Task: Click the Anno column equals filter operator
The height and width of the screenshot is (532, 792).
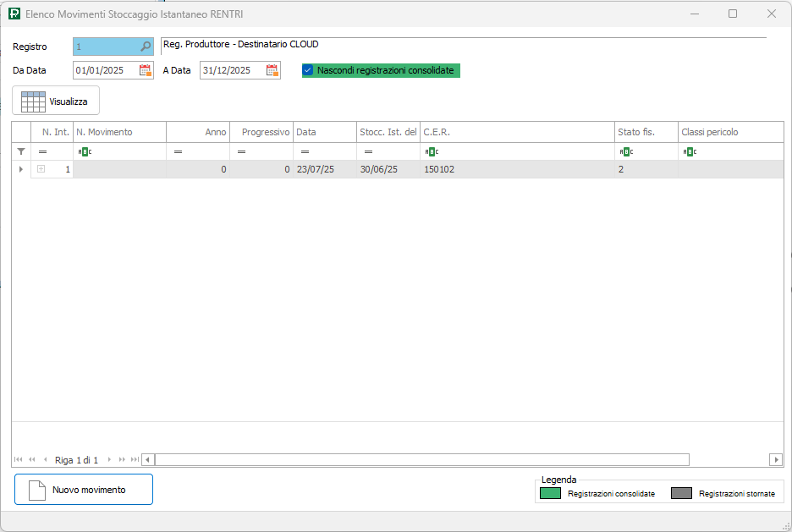Action: 178,151
